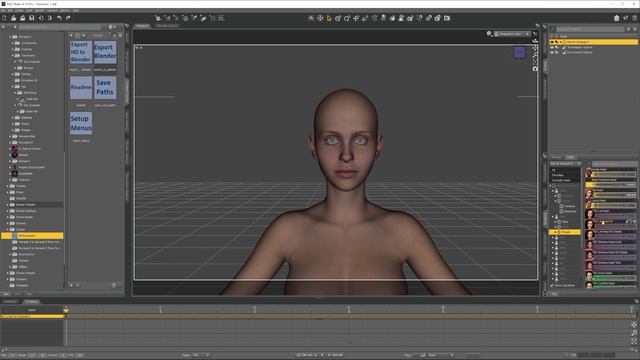The width and height of the screenshot is (640, 360).
Task: Toggle selectability arrow of highlighted scene item
Action: click(x=556, y=42)
